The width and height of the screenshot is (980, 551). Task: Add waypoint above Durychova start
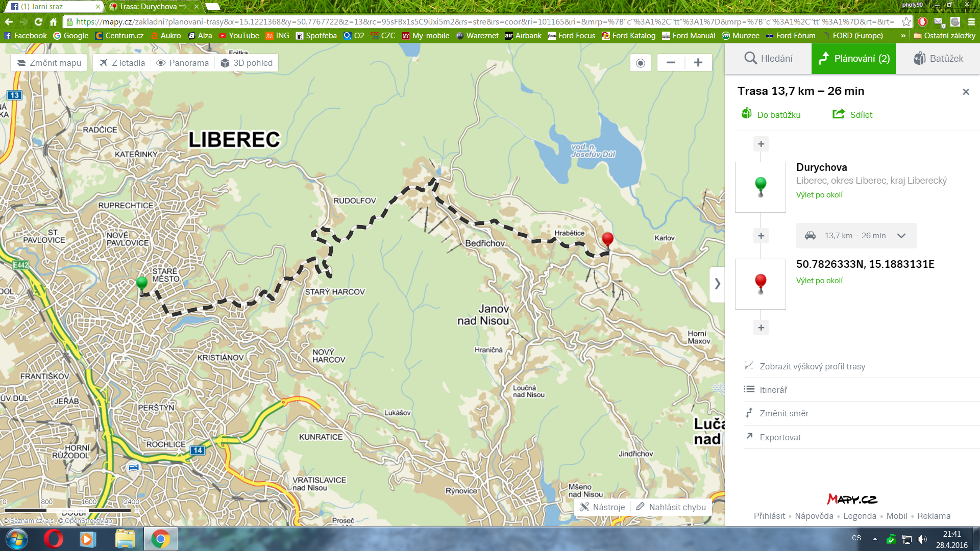click(x=761, y=144)
